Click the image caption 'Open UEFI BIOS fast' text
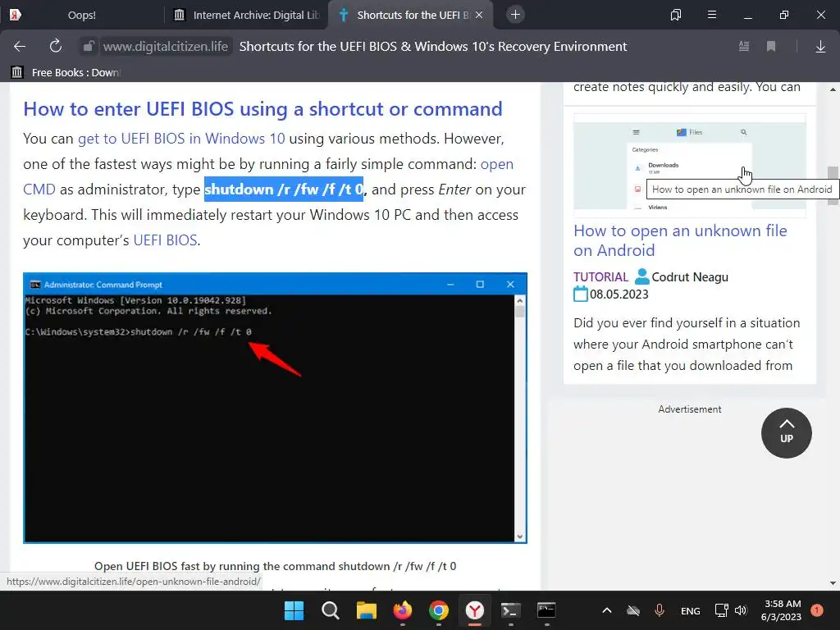The image size is (840, 630). [276, 566]
